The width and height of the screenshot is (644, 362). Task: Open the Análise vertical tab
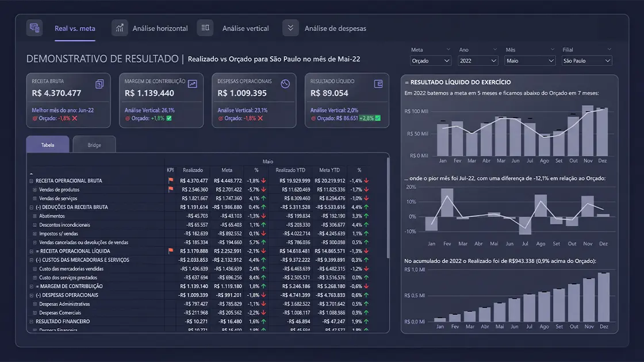click(246, 28)
